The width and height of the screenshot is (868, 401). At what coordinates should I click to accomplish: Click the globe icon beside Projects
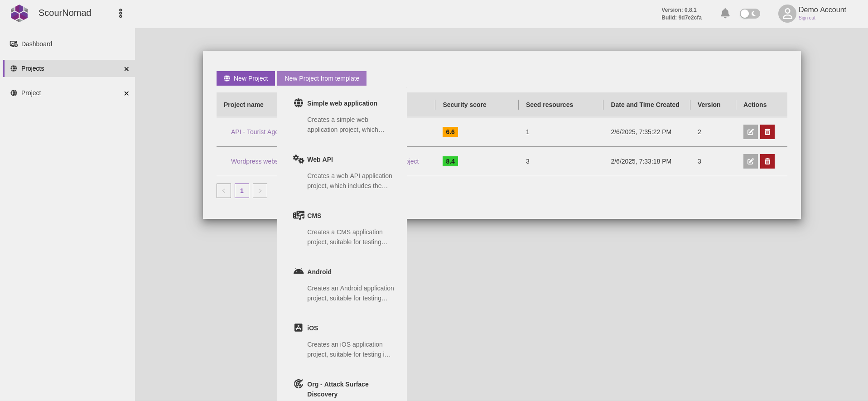pos(14,68)
